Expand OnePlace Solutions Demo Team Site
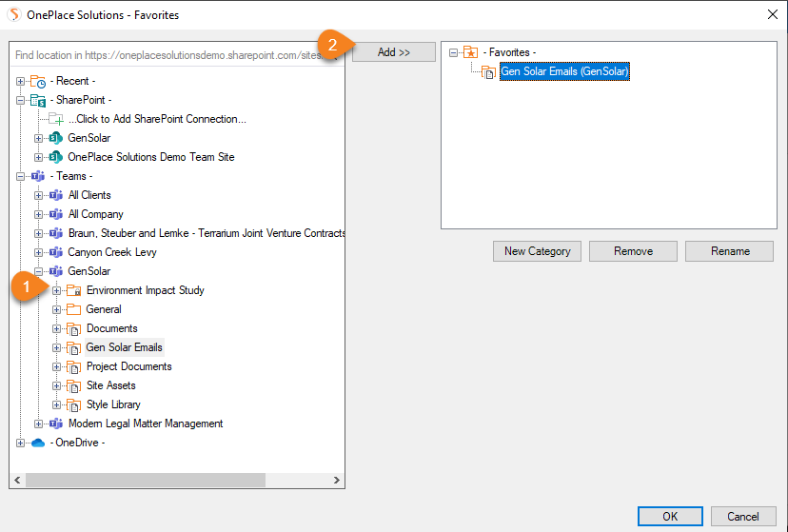788x532 pixels. pyautogui.click(x=38, y=157)
